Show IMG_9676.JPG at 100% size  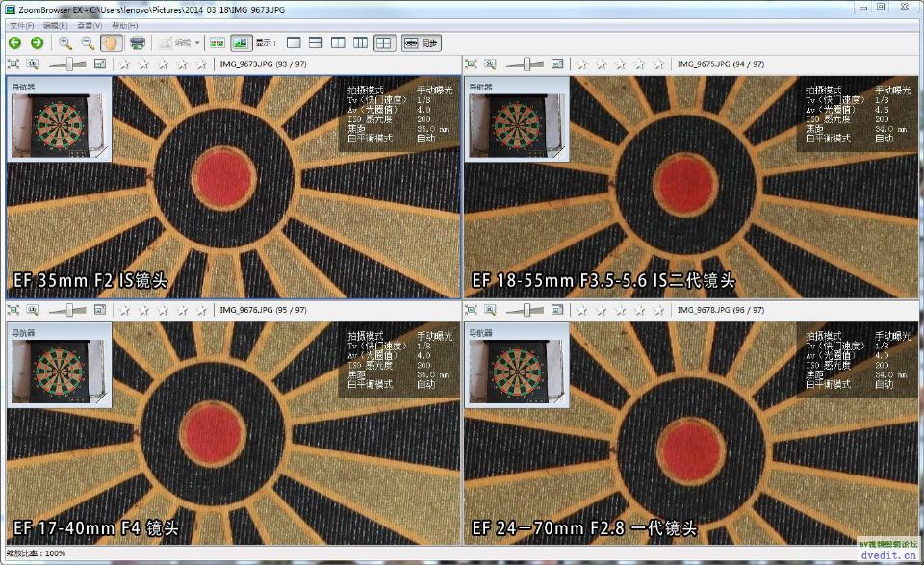coord(33,310)
